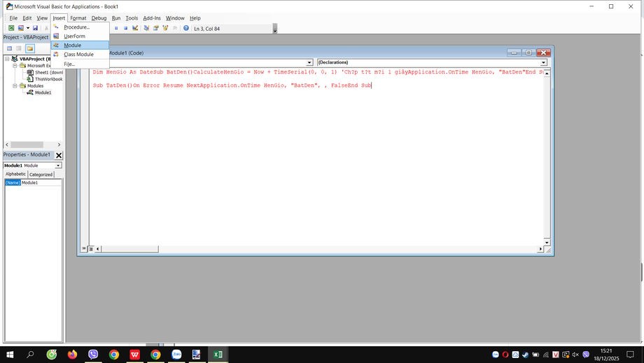Click the View Microsoft Excel toolbar icon

(x=11, y=28)
